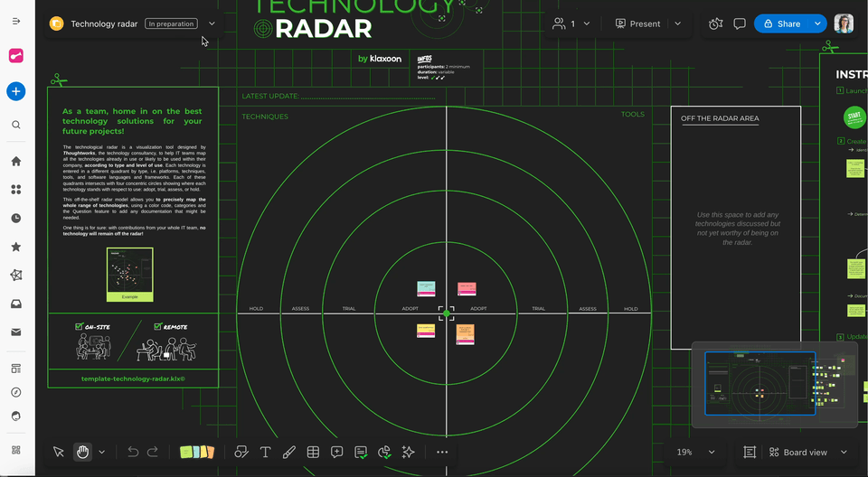Toggle the Remote checkbox
The height and width of the screenshot is (477, 868).
point(158,327)
